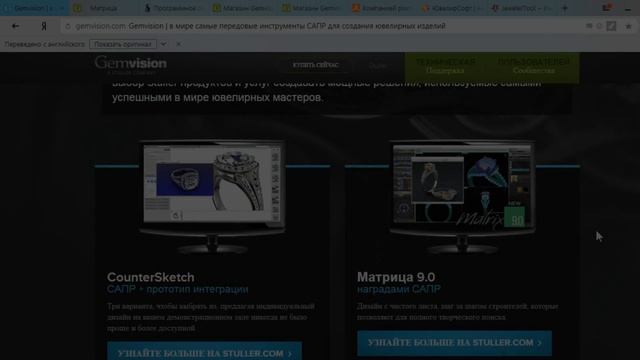Viewport: 640px width, 360px height.
Task: Click the Matrix 9.0 monitor image
Action: pos(462,196)
